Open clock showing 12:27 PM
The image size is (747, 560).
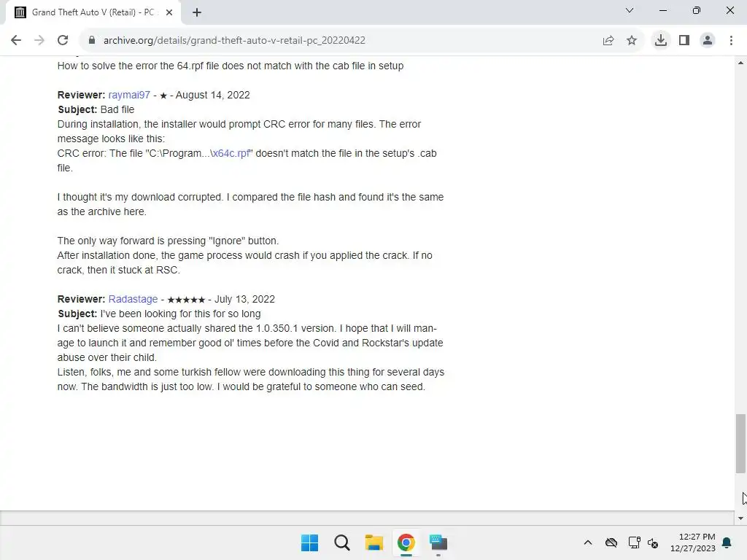(693, 542)
